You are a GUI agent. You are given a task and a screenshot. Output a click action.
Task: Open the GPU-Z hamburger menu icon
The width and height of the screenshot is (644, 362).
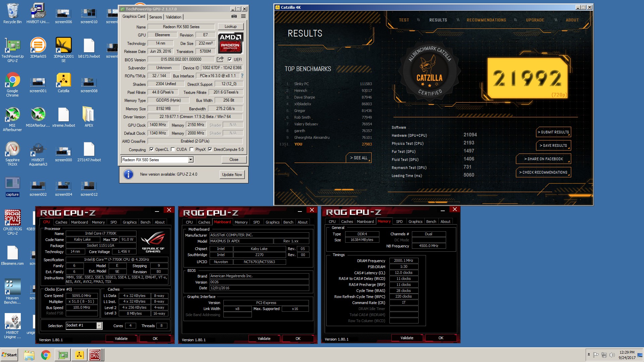(243, 16)
